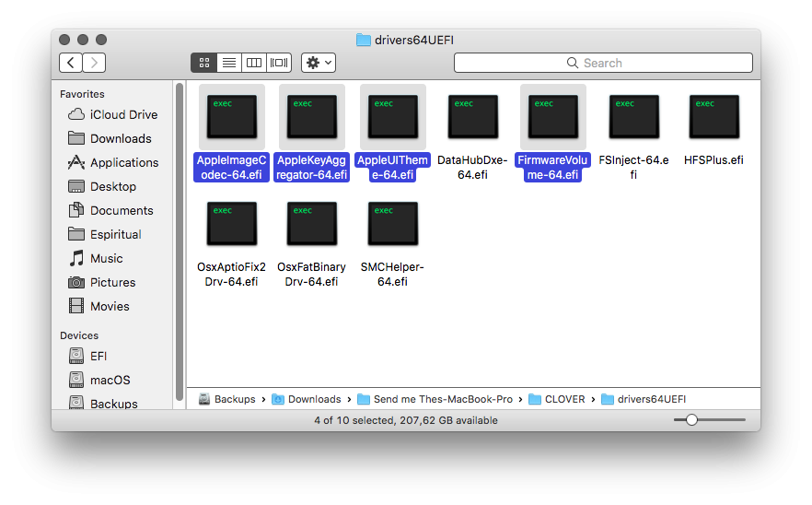Switch to cover flow view

(x=279, y=63)
